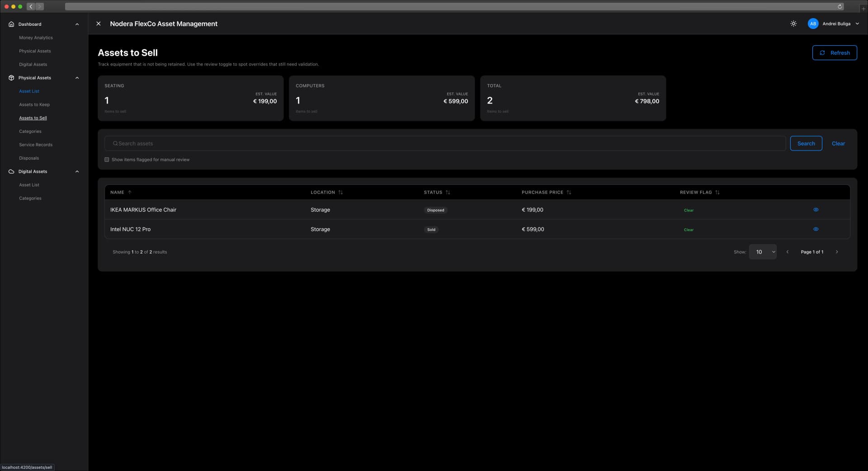This screenshot has height=471, width=868.
Task: Open Digital Assets Categories
Action: coord(30,198)
